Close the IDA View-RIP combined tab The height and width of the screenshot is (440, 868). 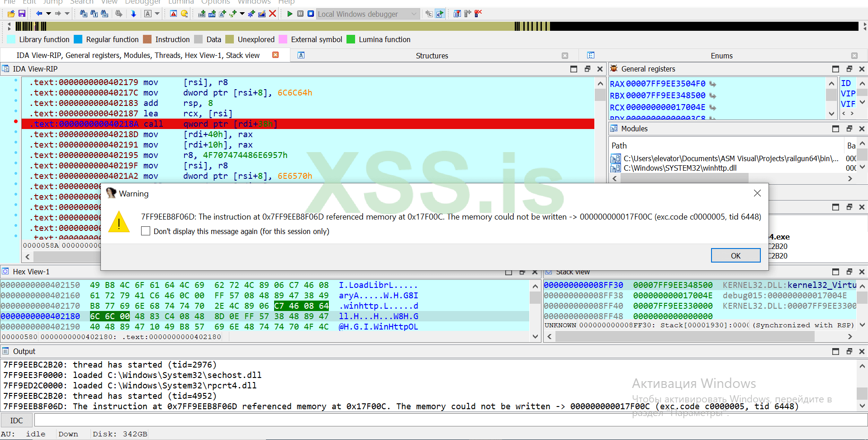point(275,55)
